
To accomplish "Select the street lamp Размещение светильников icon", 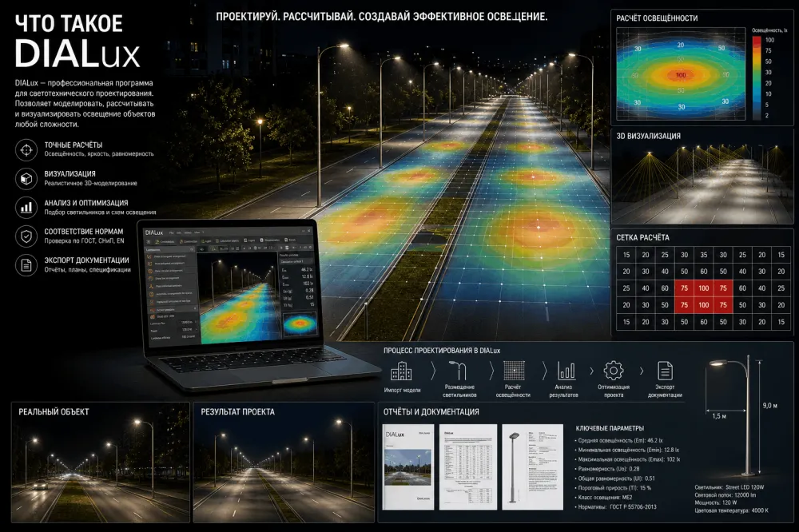I will [458, 371].
